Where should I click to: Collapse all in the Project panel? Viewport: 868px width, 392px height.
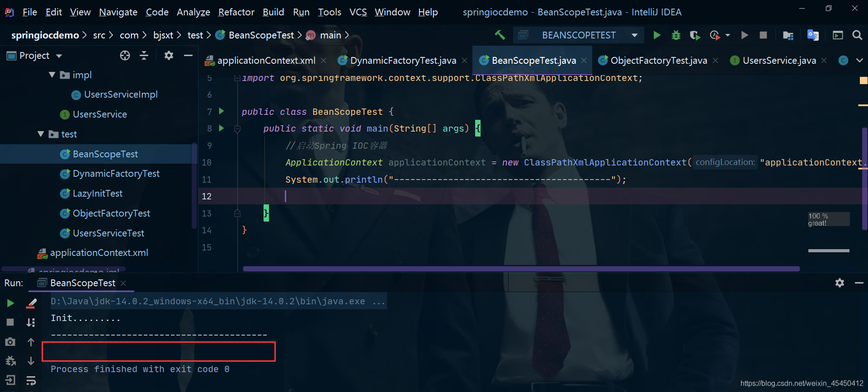[144, 55]
